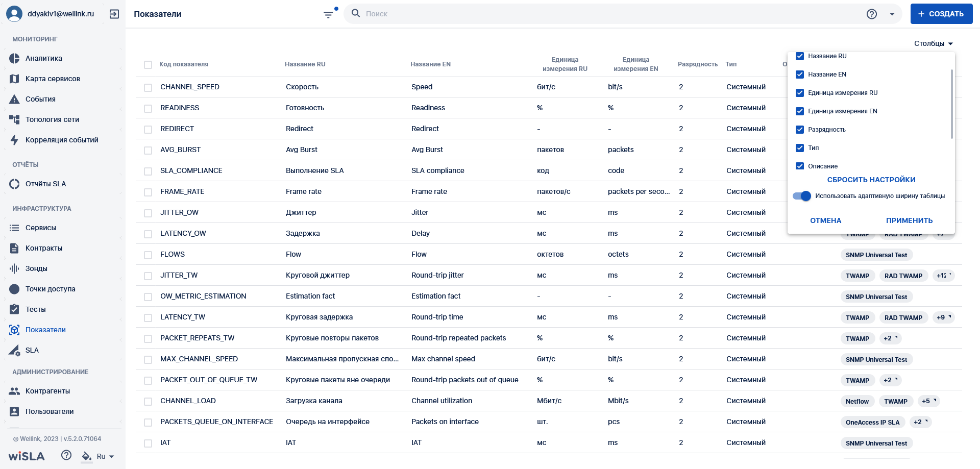Click ОТМЕНА in columns panel
The image size is (980, 469).
825,220
